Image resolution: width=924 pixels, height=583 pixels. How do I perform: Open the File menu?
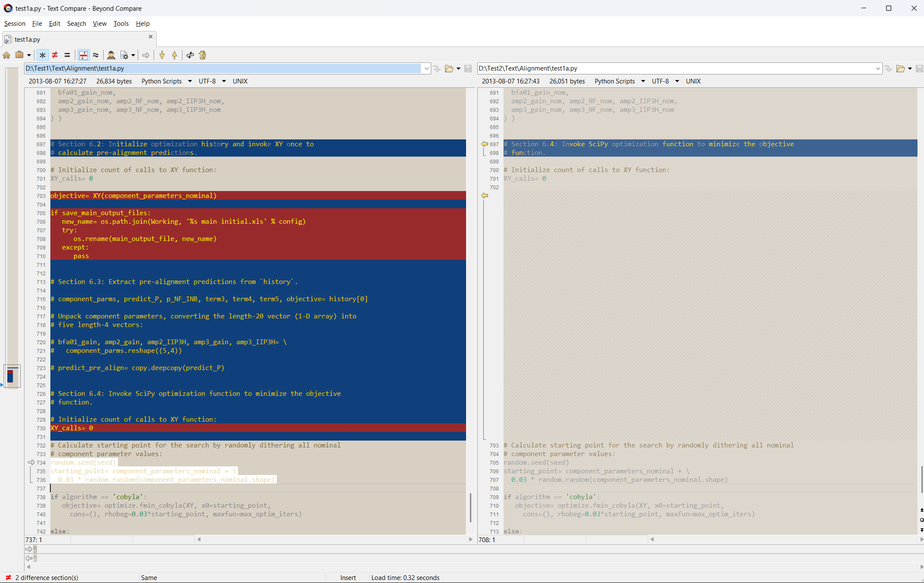(x=37, y=24)
